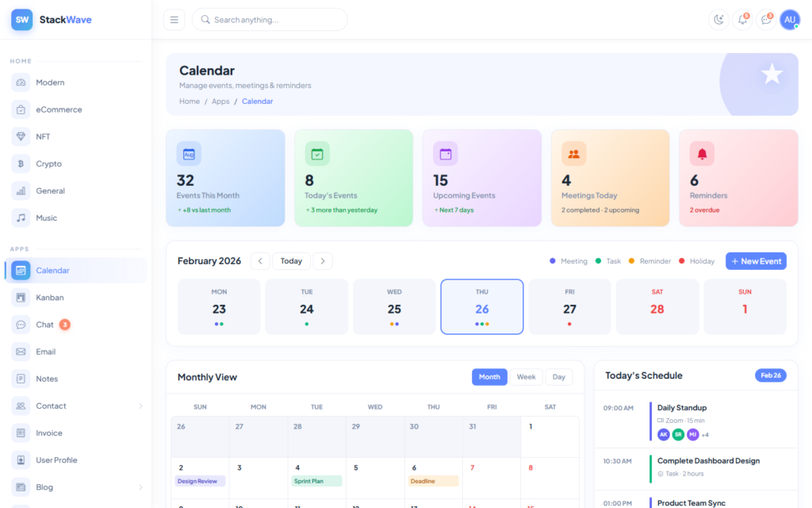812x508 pixels.
Task: Create an event with the New Event button
Action: [756, 261]
